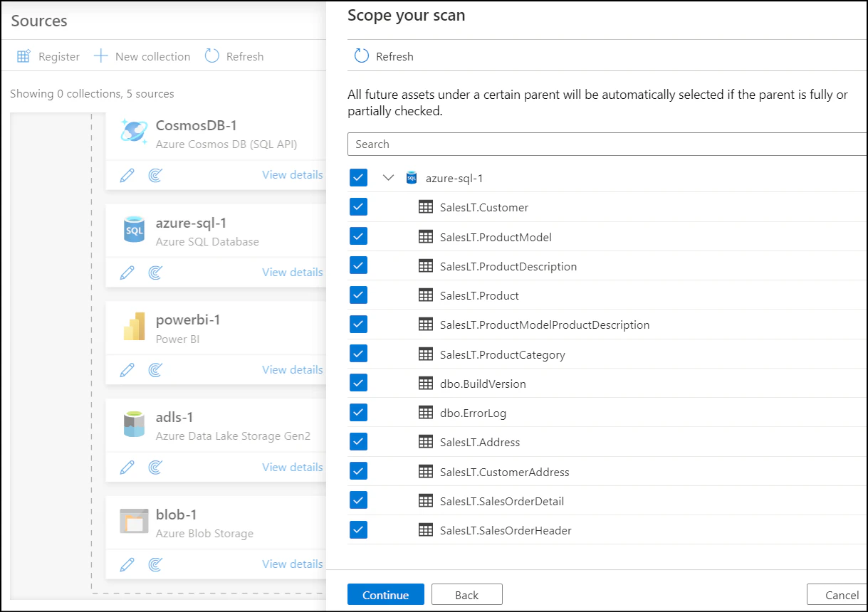Click azure-sql-1 label in scan tree
The width and height of the screenshot is (868, 612).
click(454, 178)
